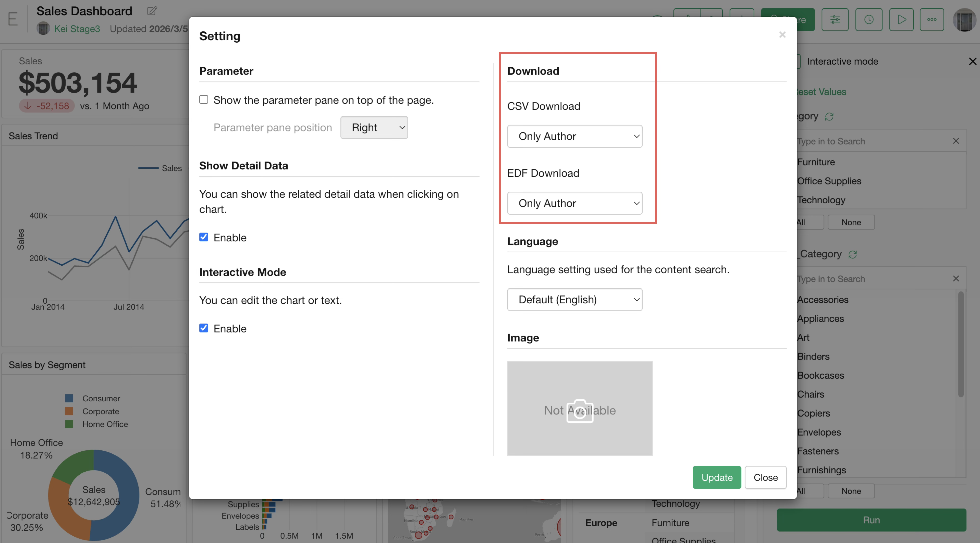The image size is (980, 543).
Task: Open the Parameter pane position dropdown
Action: [374, 127]
